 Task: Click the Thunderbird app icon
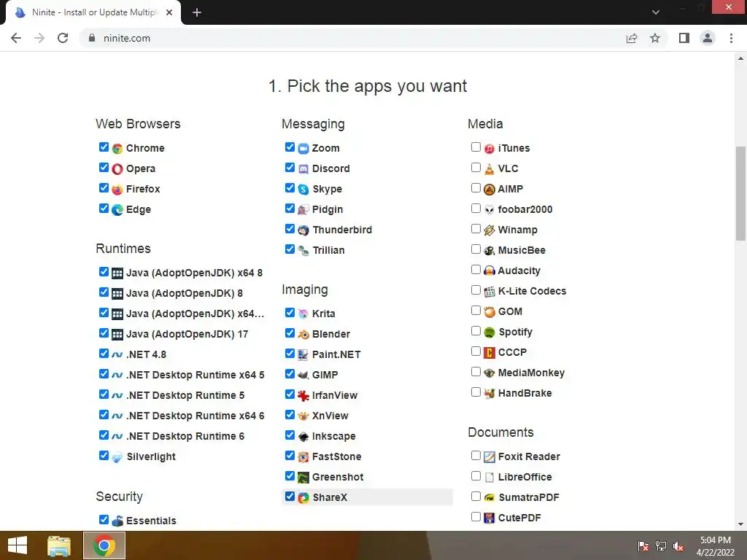point(303,230)
